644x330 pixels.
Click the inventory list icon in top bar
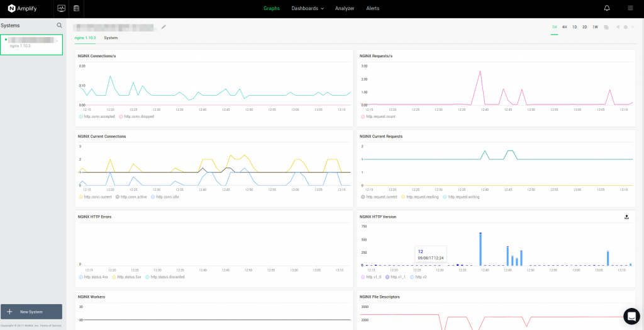coord(76,8)
